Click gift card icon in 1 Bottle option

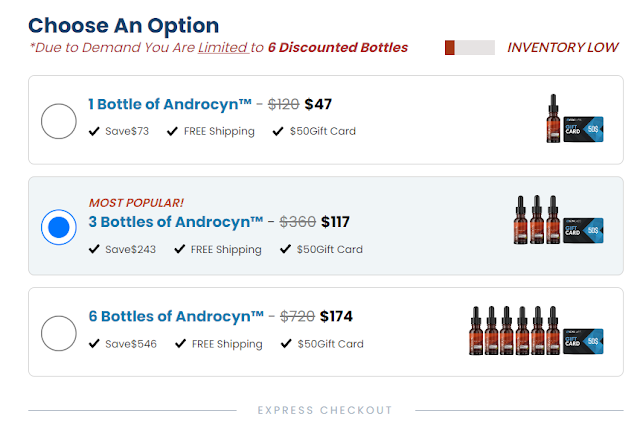pos(583,130)
